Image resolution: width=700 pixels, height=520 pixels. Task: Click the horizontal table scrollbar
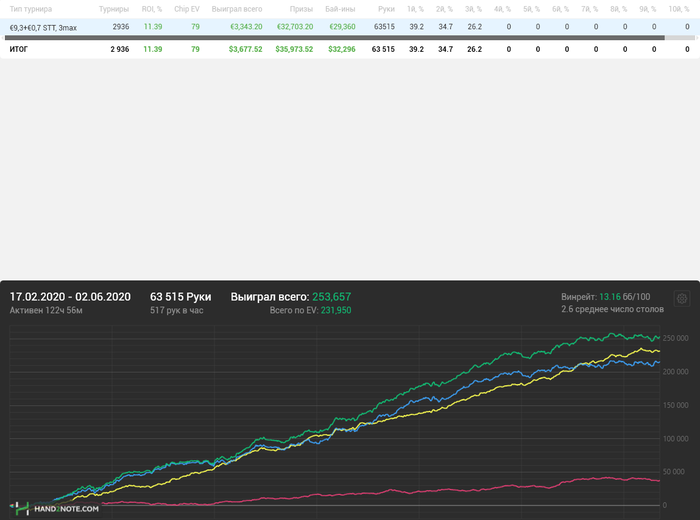334,38
